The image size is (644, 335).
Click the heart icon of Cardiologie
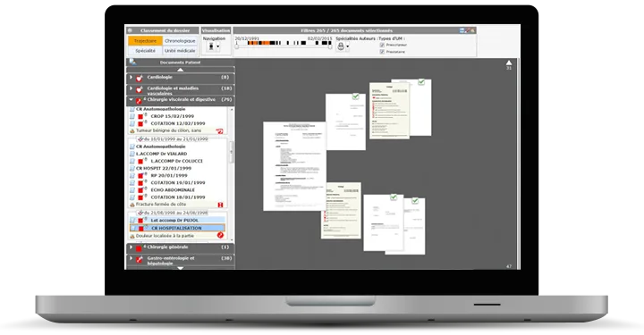click(140, 78)
